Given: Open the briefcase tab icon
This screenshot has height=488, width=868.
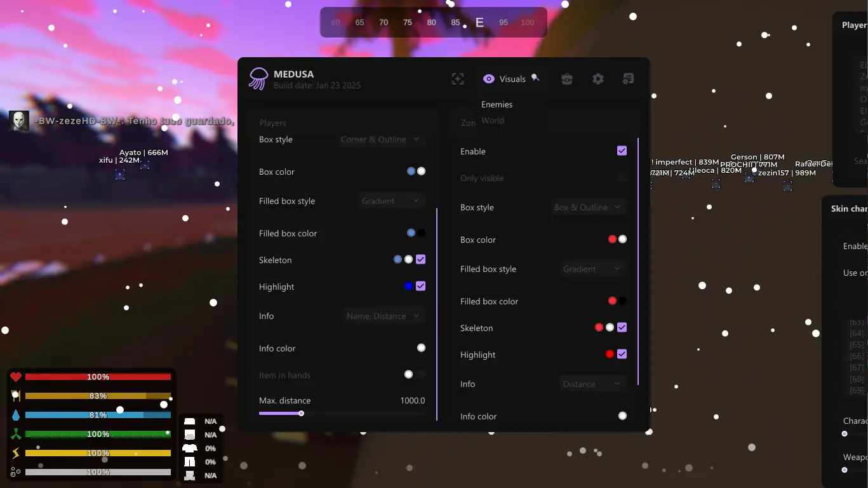Looking at the screenshot, I should tap(567, 79).
